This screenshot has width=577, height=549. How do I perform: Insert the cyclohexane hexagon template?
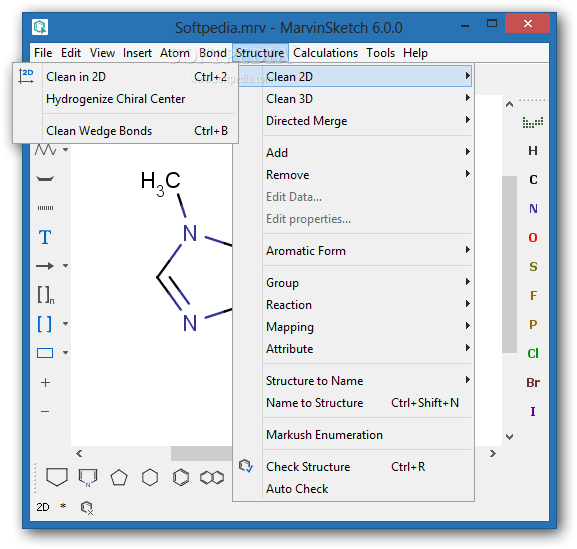coord(150,477)
